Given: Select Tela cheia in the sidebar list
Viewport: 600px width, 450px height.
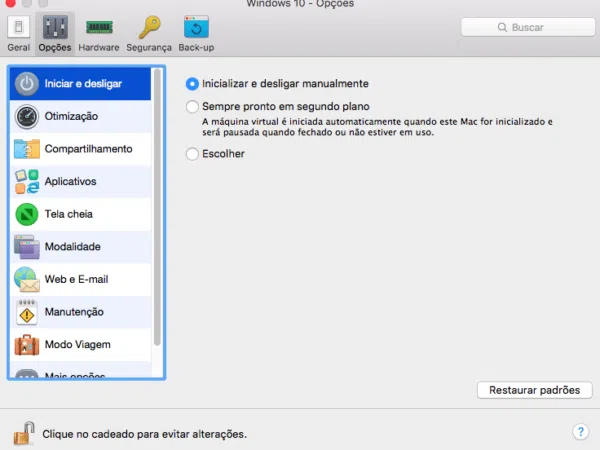Looking at the screenshot, I should coord(80,214).
